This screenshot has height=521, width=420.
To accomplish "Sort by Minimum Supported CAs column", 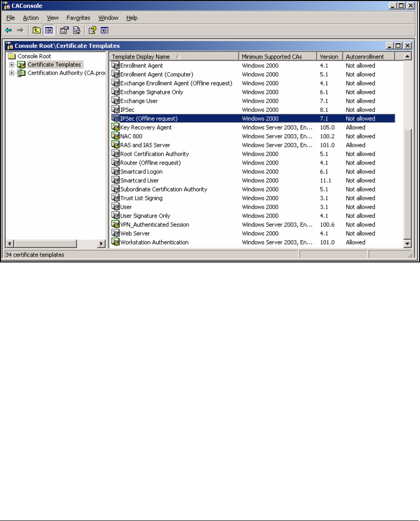I will 278,57.
